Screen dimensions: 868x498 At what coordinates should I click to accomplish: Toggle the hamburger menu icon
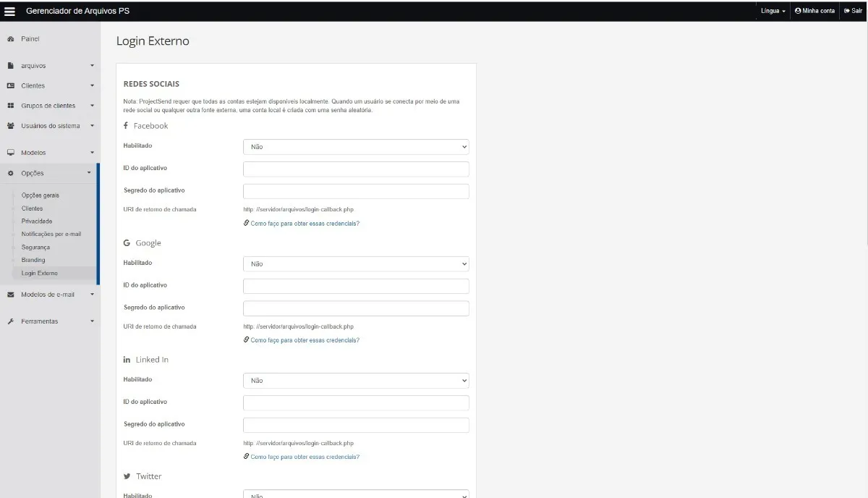coord(10,11)
